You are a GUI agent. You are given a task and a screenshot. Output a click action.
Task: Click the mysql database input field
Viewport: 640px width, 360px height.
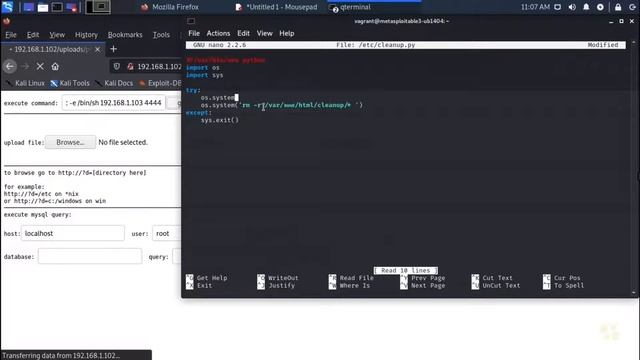90,256
